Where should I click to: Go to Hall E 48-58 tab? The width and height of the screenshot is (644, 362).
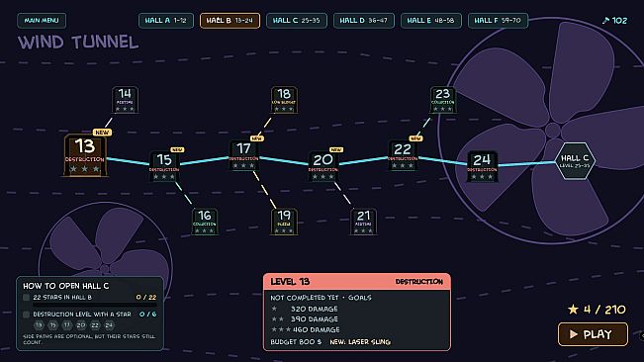tap(431, 20)
